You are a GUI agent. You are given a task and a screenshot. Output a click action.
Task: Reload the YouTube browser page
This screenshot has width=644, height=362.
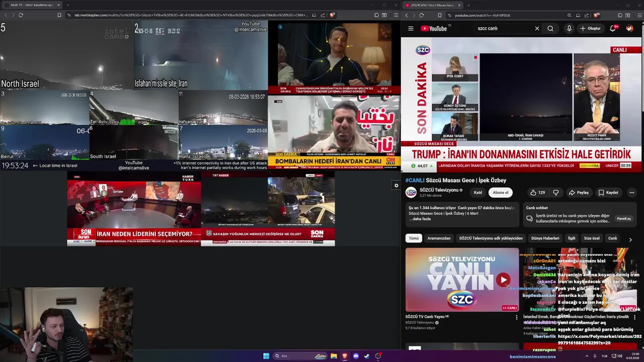422,15
